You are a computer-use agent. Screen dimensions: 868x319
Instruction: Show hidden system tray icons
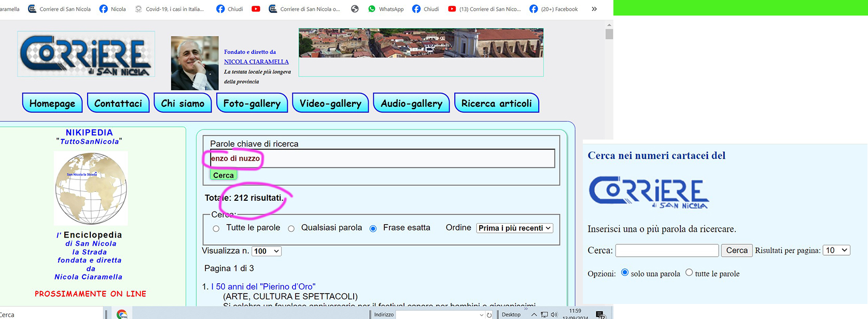(534, 315)
